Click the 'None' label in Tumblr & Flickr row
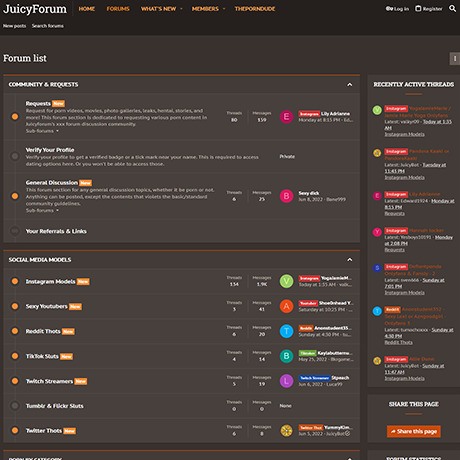The width and height of the screenshot is (460, 460). tap(285, 406)
